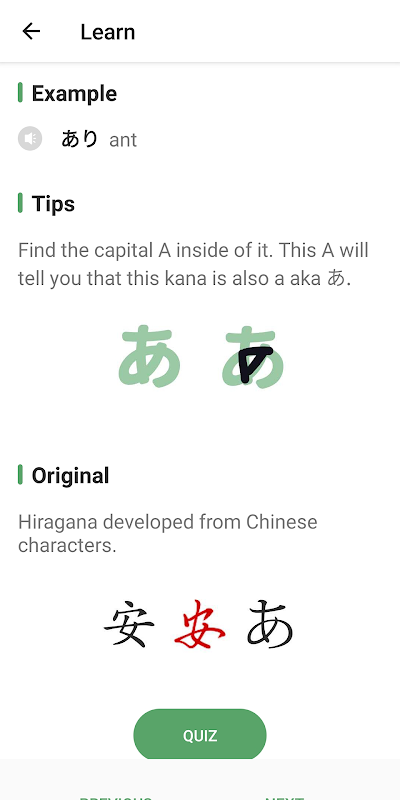This screenshot has height=800, width=400.
Task: Play audio for the あり example
Action: coord(30,138)
